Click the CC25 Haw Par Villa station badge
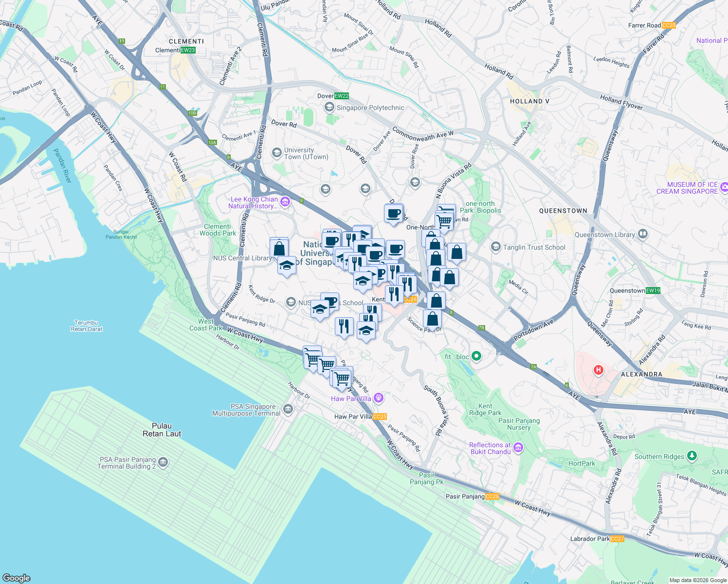The height and width of the screenshot is (584, 728). point(380,416)
